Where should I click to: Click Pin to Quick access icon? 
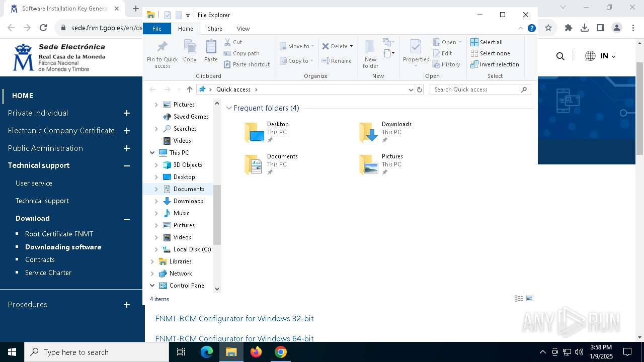162,54
